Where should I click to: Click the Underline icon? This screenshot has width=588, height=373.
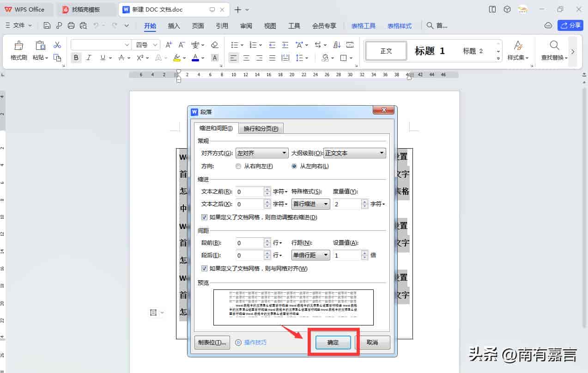(x=102, y=58)
